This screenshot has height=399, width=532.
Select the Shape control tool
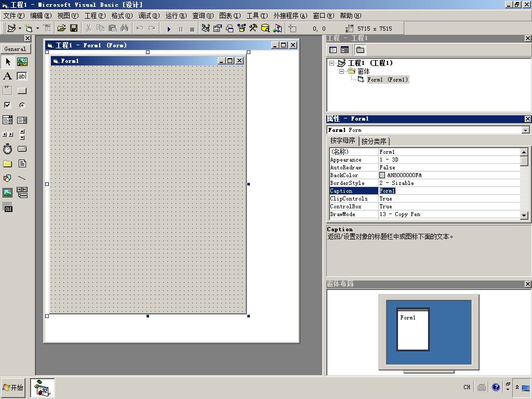[7, 178]
